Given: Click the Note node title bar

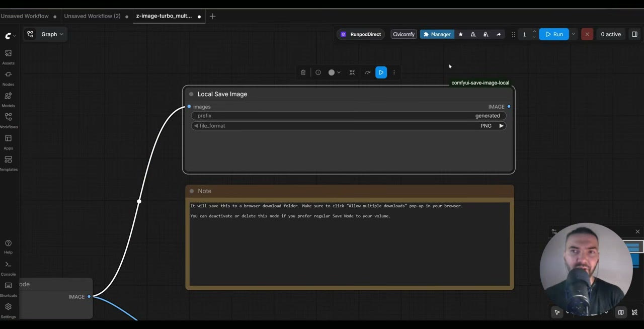Looking at the screenshot, I should tap(350, 191).
